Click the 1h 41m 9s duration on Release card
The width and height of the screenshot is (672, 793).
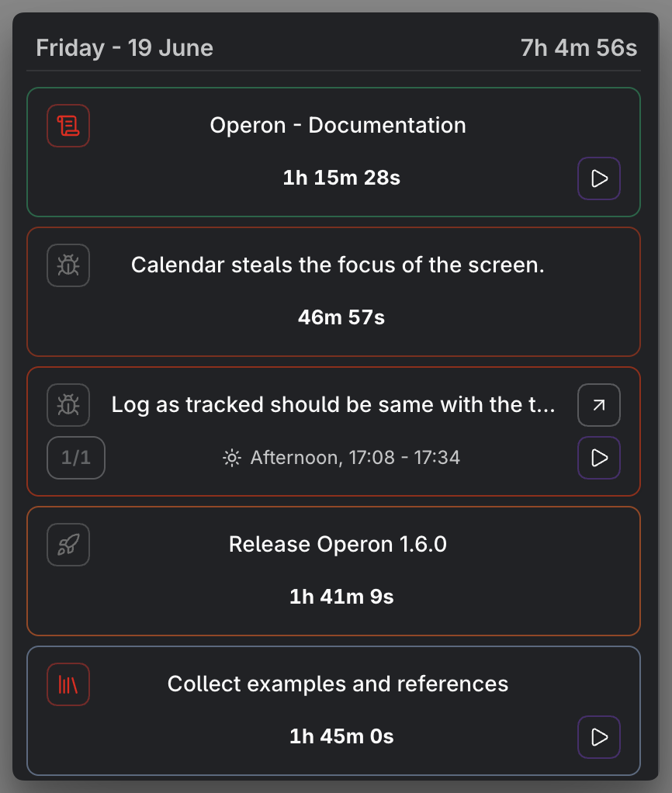pyautogui.click(x=341, y=597)
